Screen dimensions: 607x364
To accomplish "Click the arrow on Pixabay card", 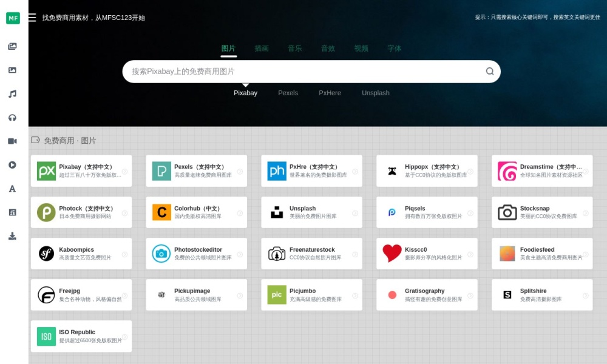I will [124, 171].
